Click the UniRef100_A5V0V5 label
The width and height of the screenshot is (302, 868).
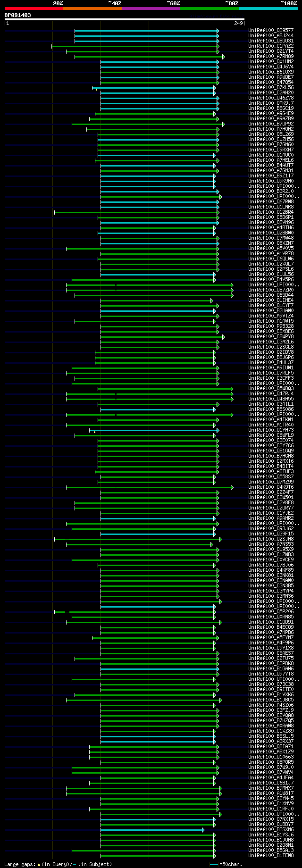(x=271, y=248)
